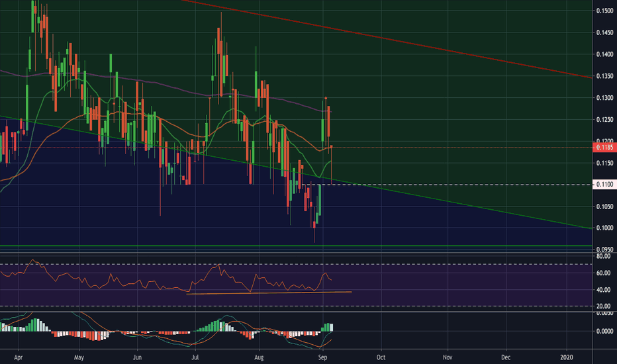Click the Apr label on time axis

[x=18, y=357]
